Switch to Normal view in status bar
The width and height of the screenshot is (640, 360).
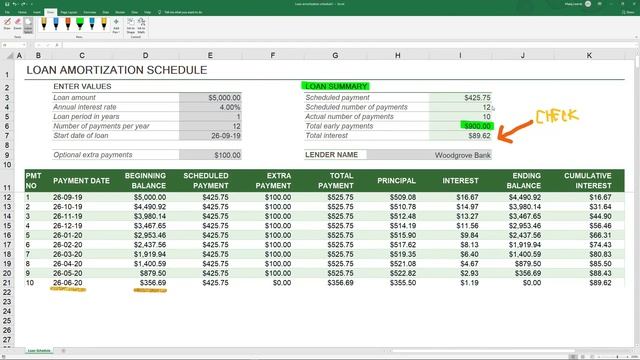pyautogui.click(x=573, y=357)
